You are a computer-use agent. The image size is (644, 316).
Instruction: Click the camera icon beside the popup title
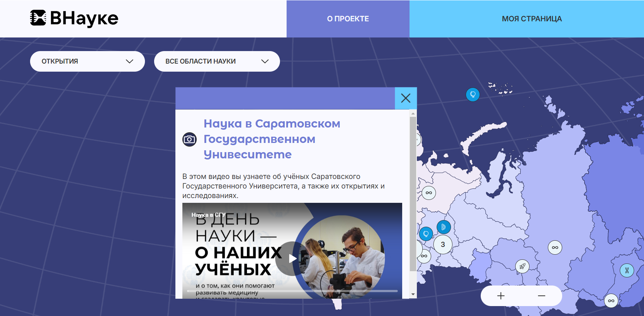tap(189, 139)
